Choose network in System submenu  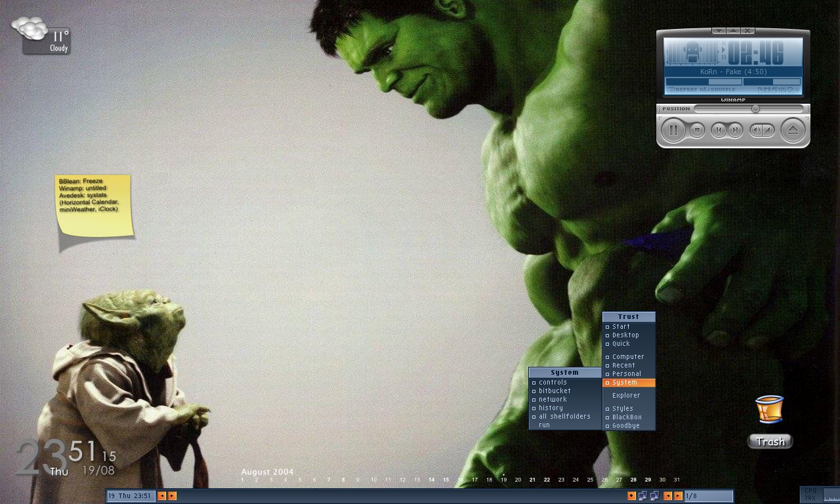click(565, 399)
